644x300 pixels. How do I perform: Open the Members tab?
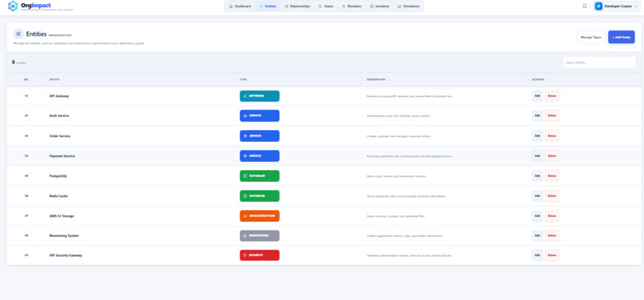click(x=352, y=6)
